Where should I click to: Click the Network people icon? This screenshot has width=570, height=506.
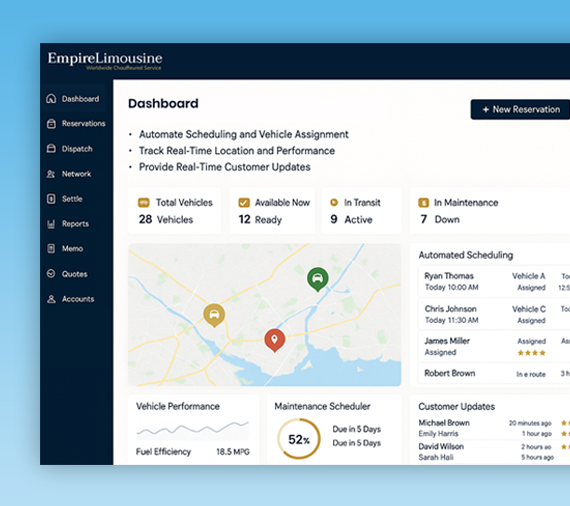point(51,174)
